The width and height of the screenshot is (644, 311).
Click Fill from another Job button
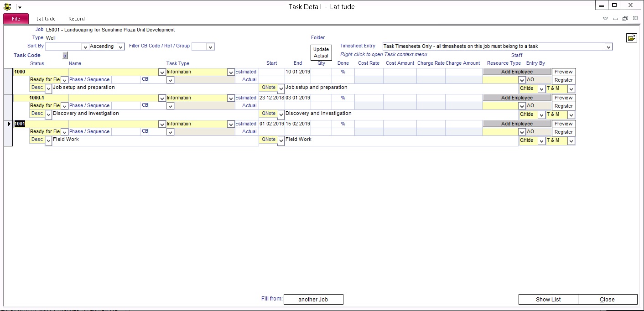point(313,300)
